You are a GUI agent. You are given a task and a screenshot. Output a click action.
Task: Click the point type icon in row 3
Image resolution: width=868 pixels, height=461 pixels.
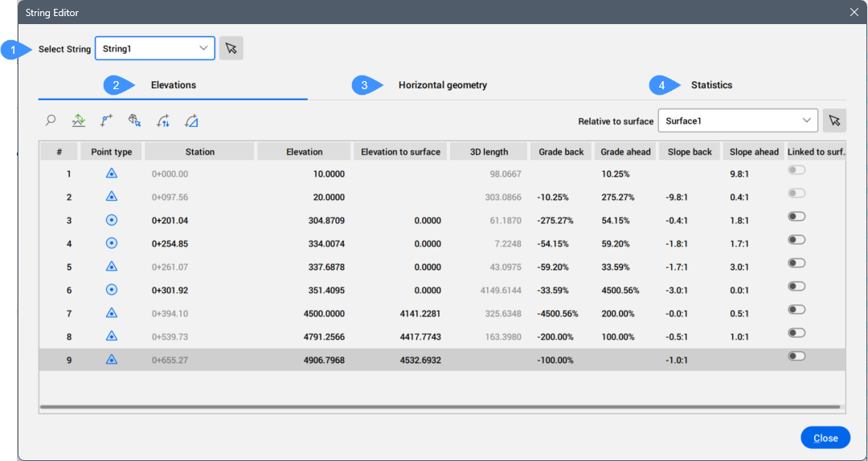coord(112,220)
